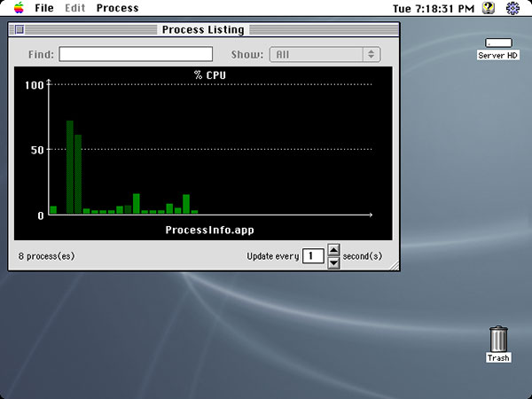Image resolution: width=532 pixels, height=399 pixels.
Task: Click in the Find text field
Action: click(136, 54)
